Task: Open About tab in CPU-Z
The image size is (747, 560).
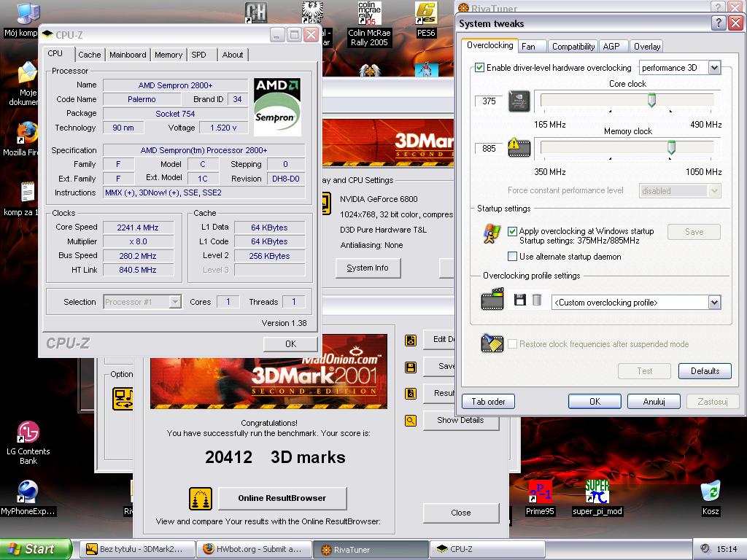Action: pos(233,55)
